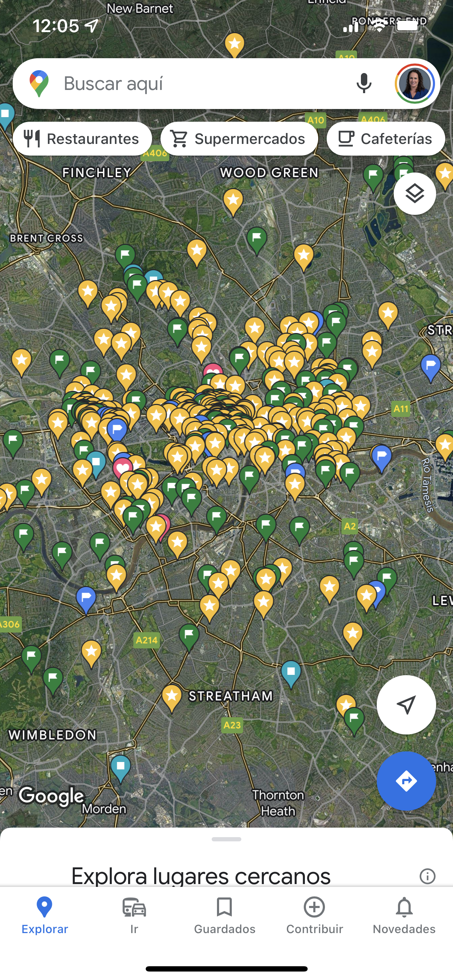
Task: Select the pink heart pin near Regent's Park
Action: tap(212, 372)
